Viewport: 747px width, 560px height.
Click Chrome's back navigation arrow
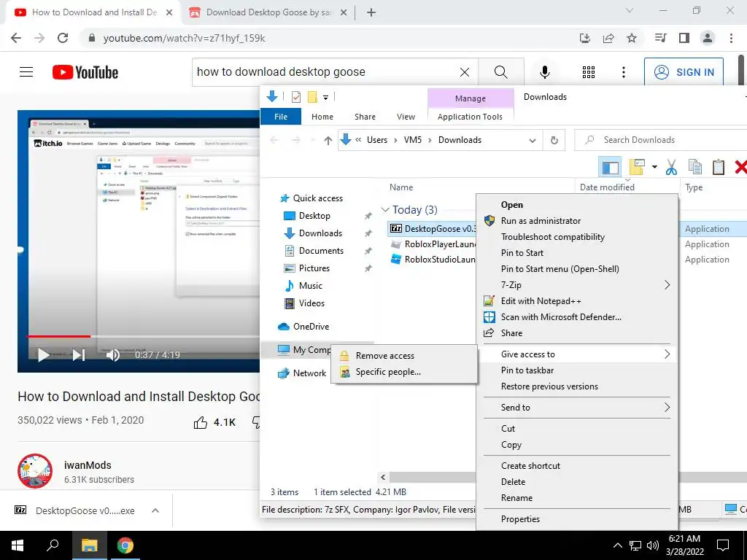tap(16, 38)
